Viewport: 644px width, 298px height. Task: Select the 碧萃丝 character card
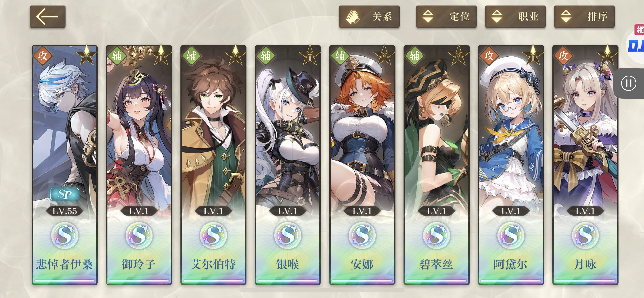[436, 165]
